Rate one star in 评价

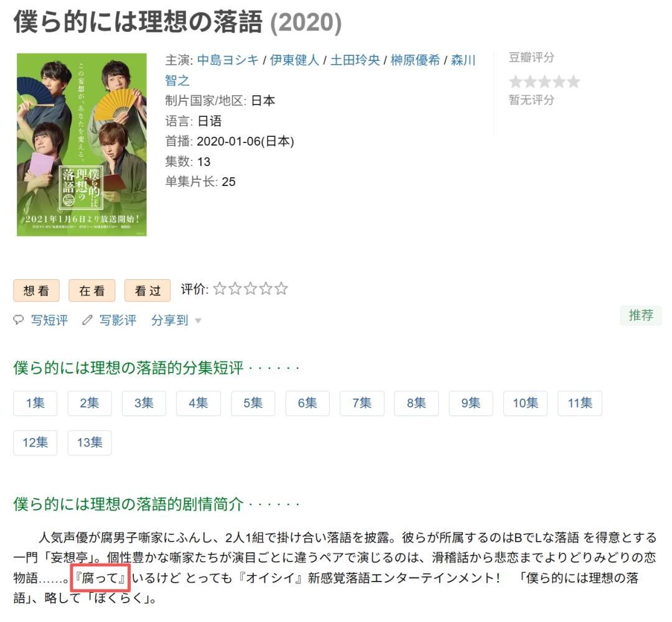pyautogui.click(x=220, y=289)
